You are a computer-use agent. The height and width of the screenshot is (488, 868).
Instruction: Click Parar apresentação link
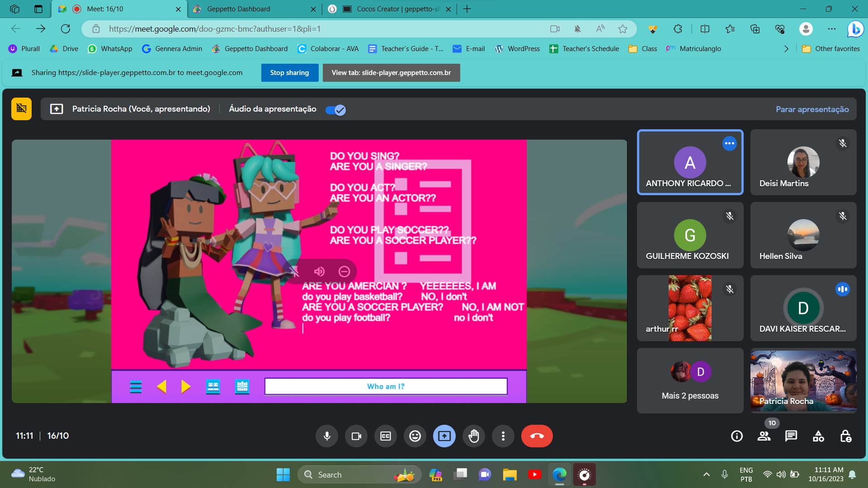click(x=812, y=109)
